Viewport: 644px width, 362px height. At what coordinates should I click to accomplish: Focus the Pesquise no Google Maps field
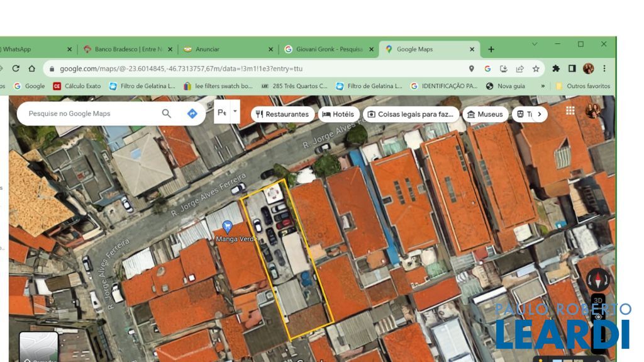click(88, 113)
